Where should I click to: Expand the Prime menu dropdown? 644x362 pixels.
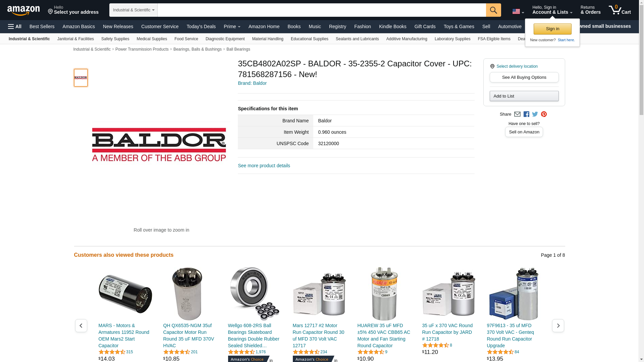click(232, 26)
